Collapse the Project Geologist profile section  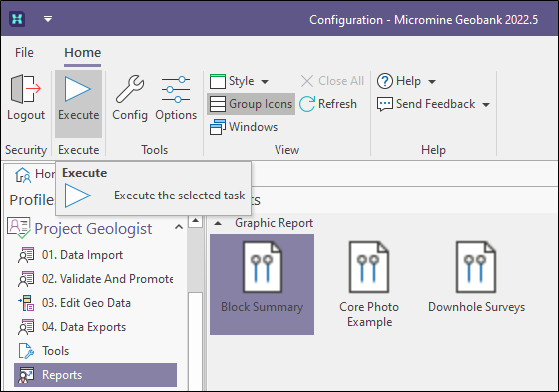tap(179, 227)
